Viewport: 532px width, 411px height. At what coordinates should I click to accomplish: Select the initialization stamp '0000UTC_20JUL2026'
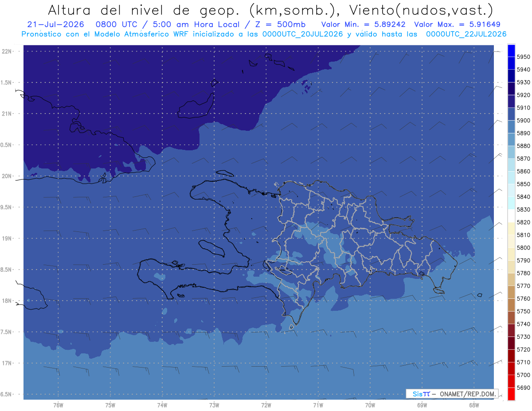point(302,34)
